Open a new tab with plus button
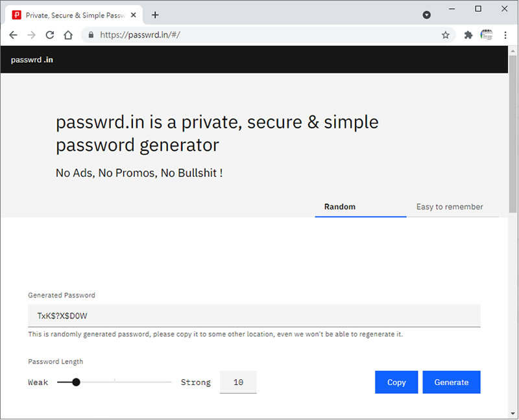Image resolution: width=519 pixels, height=420 pixels. click(155, 15)
